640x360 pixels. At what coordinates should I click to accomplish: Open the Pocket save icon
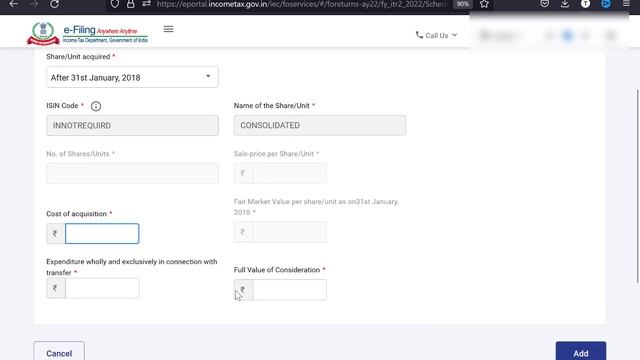[x=544, y=4]
